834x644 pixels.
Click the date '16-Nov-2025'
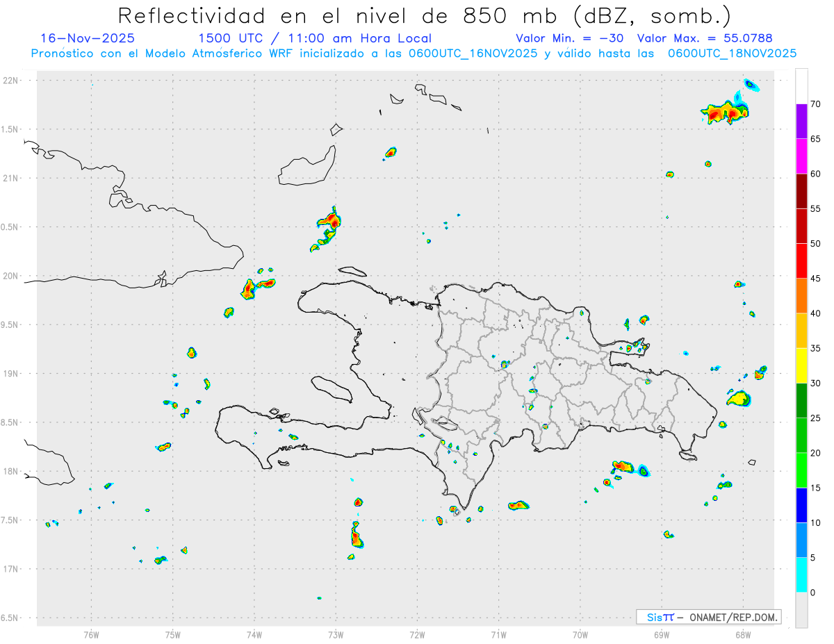[88, 38]
